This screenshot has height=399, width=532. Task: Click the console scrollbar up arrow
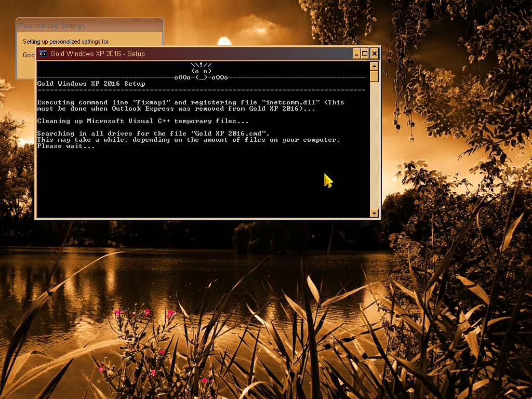coord(374,66)
